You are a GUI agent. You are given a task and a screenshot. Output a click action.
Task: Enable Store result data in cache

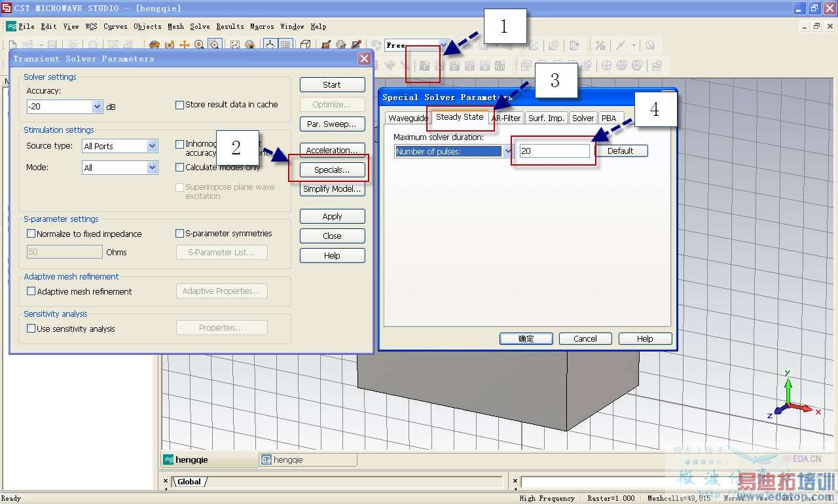[180, 105]
